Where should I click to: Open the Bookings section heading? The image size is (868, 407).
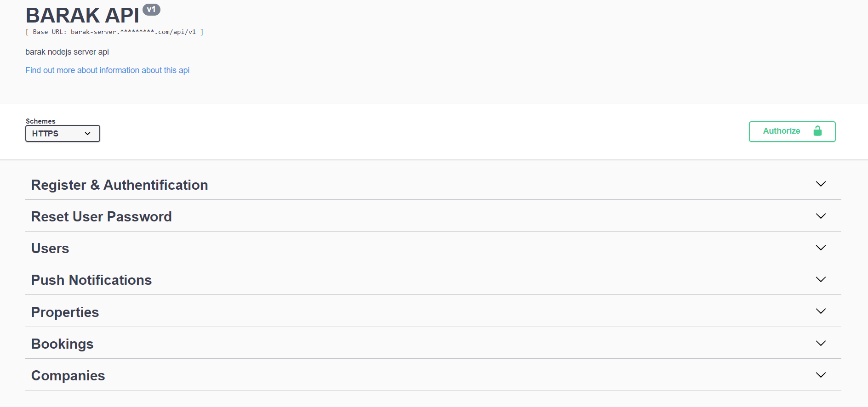[x=62, y=344]
